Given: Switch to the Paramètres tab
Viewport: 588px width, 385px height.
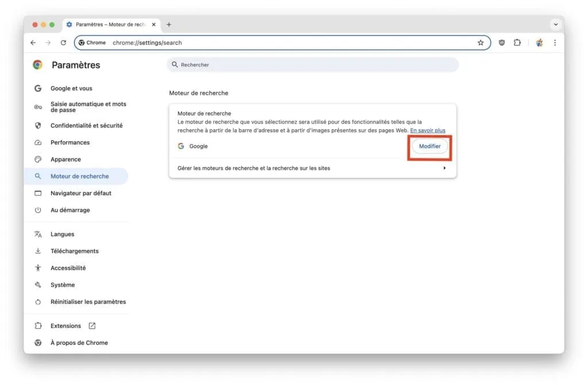Looking at the screenshot, I should point(106,24).
